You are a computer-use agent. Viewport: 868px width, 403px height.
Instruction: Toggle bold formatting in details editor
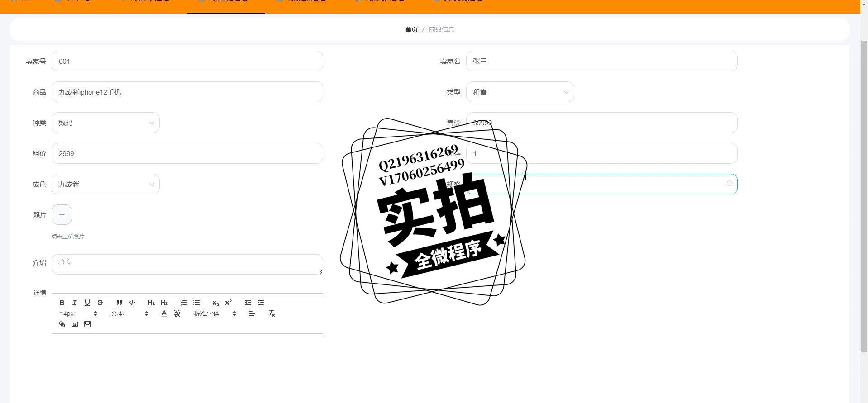(62, 303)
